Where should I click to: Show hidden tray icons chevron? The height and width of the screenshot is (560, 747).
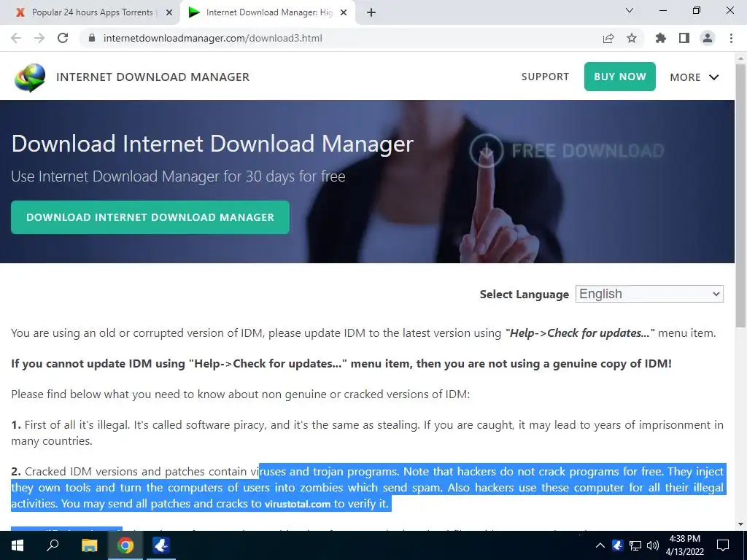[x=600, y=545]
